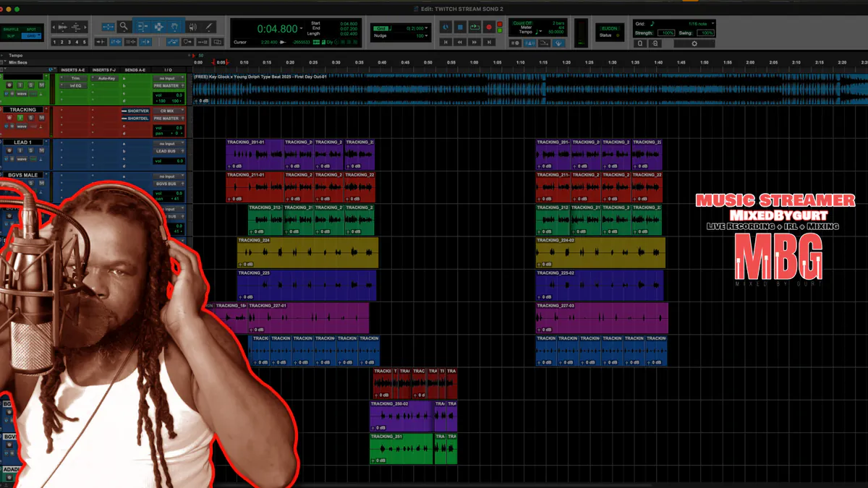Enable SLIP edit mode

[x=11, y=36]
